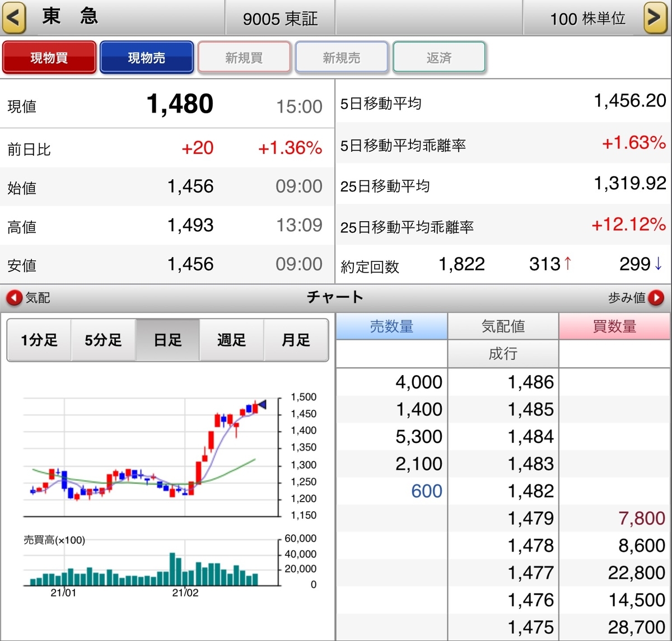Tap the 現物売 sell button

pyautogui.click(x=147, y=58)
